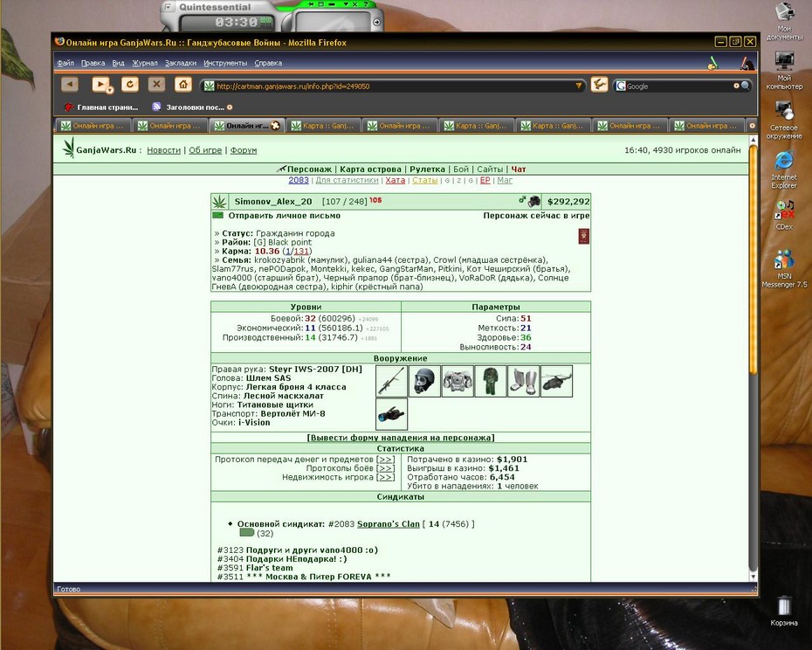Open the home page button

pos(182,84)
